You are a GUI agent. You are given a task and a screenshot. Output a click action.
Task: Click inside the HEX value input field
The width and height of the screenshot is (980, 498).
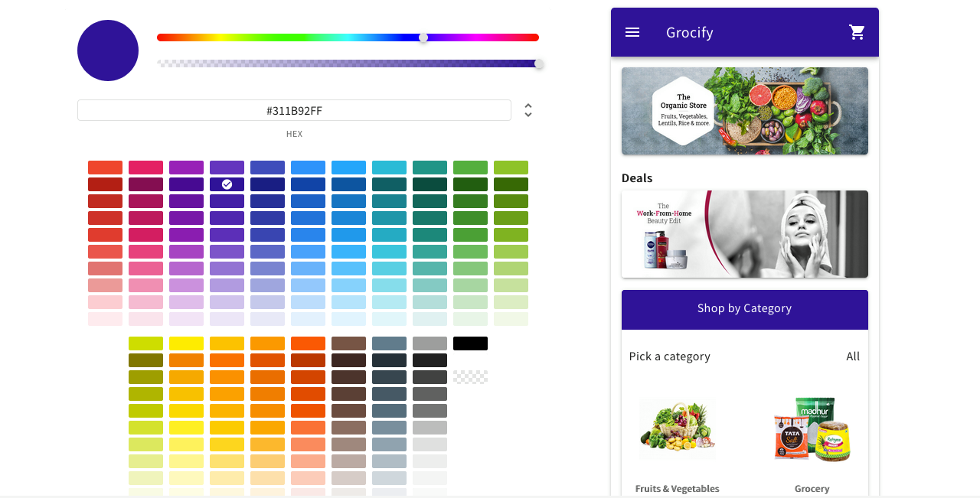pos(294,110)
